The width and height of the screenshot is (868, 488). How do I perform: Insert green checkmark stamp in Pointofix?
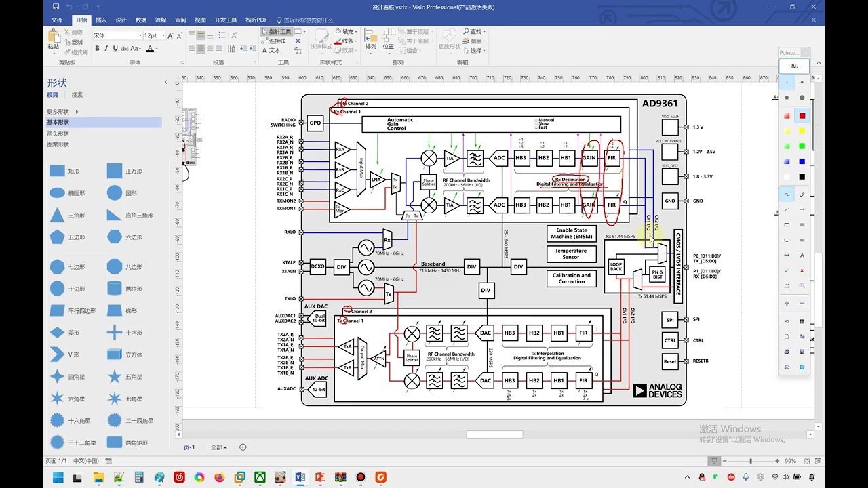(787, 270)
